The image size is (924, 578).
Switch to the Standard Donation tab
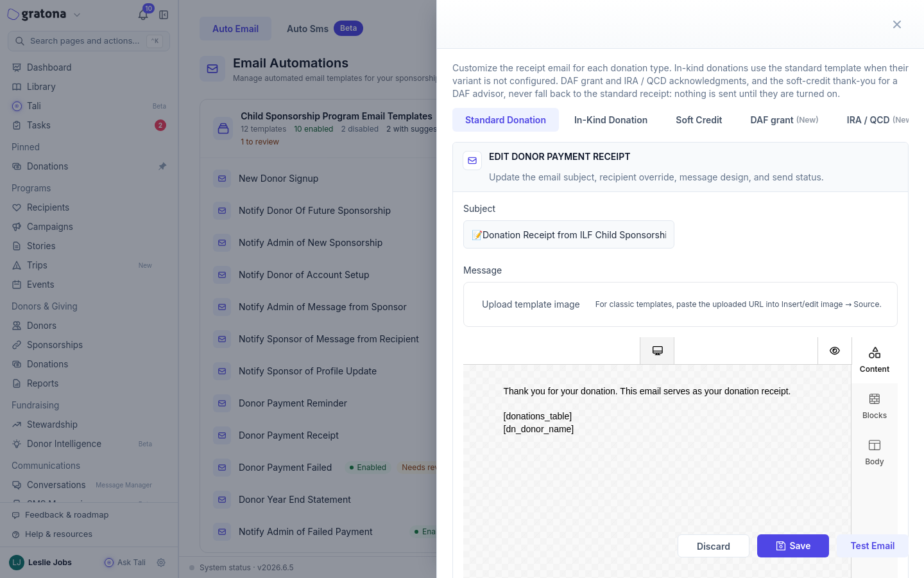[x=506, y=120]
